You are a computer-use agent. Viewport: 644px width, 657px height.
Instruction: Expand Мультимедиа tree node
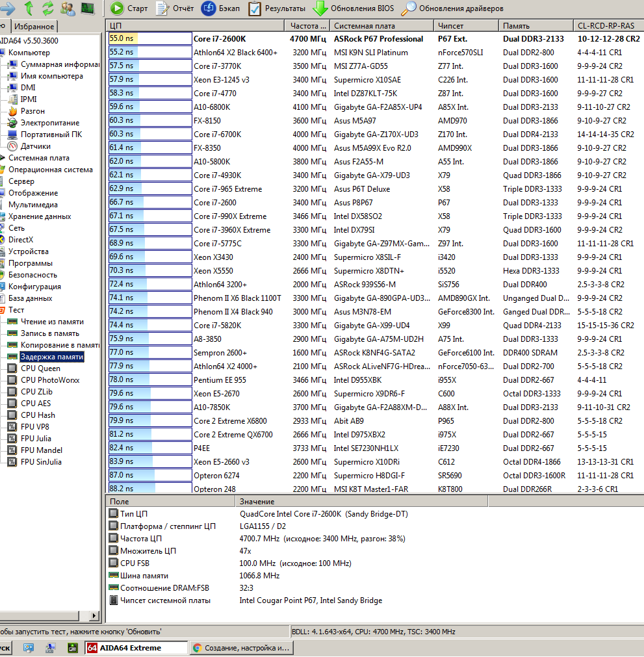(x=29, y=205)
